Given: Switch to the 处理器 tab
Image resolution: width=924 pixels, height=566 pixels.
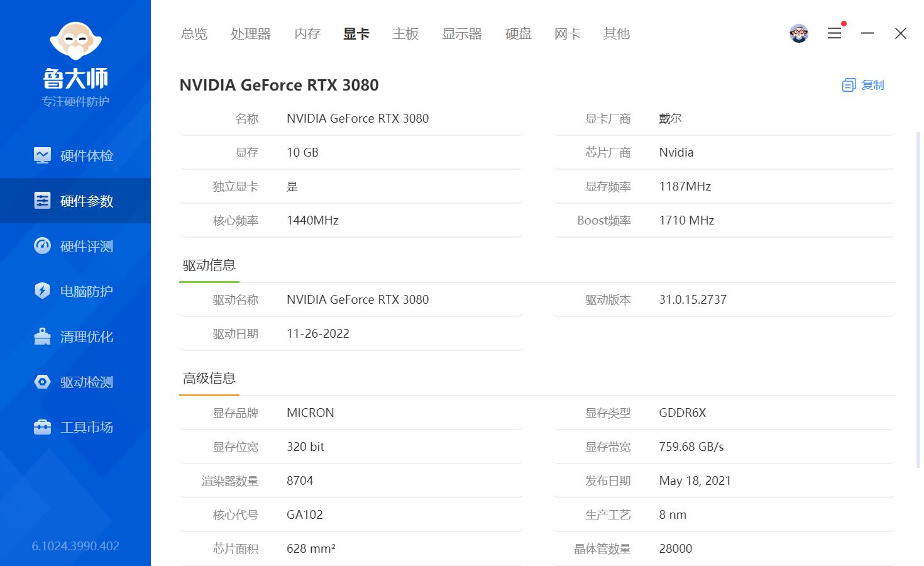Looking at the screenshot, I should click(251, 33).
